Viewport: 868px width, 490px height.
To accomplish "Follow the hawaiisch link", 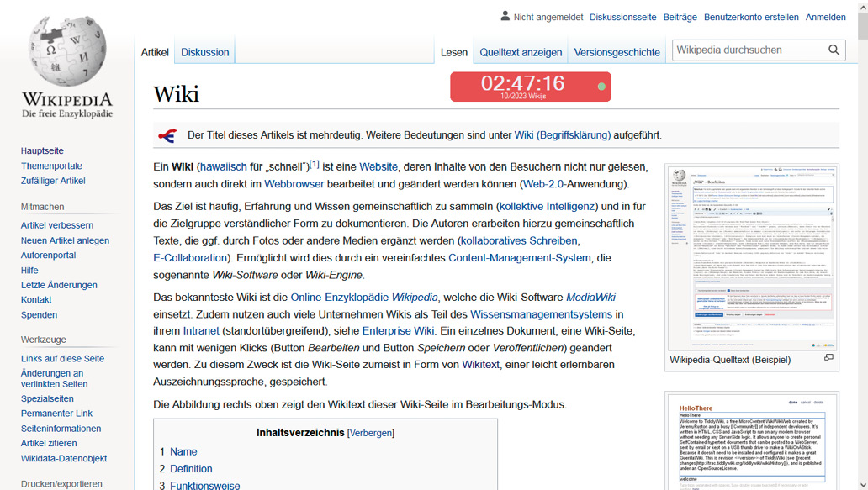I will (x=224, y=167).
